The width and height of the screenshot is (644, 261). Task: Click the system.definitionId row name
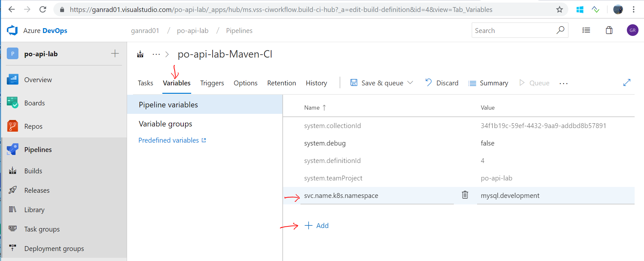click(332, 161)
